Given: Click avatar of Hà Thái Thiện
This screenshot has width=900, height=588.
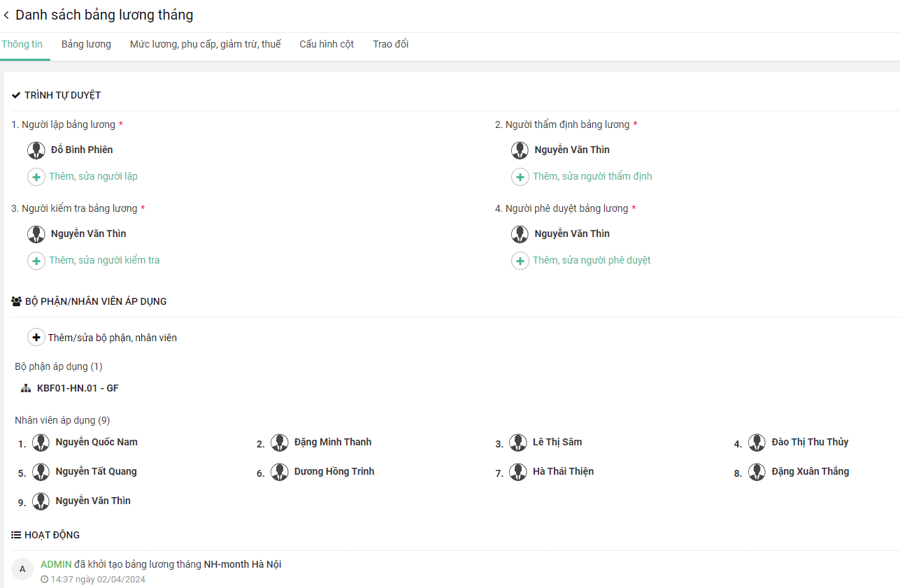Looking at the screenshot, I should click(518, 472).
